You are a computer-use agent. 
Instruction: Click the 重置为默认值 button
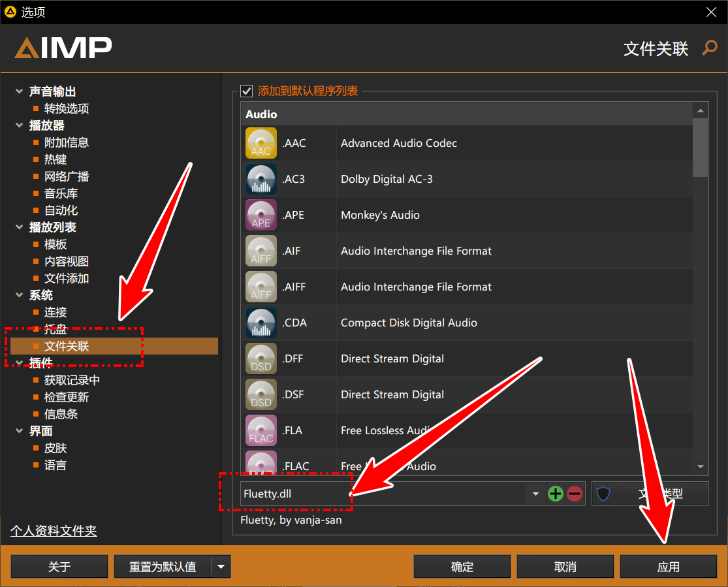pyautogui.click(x=163, y=567)
